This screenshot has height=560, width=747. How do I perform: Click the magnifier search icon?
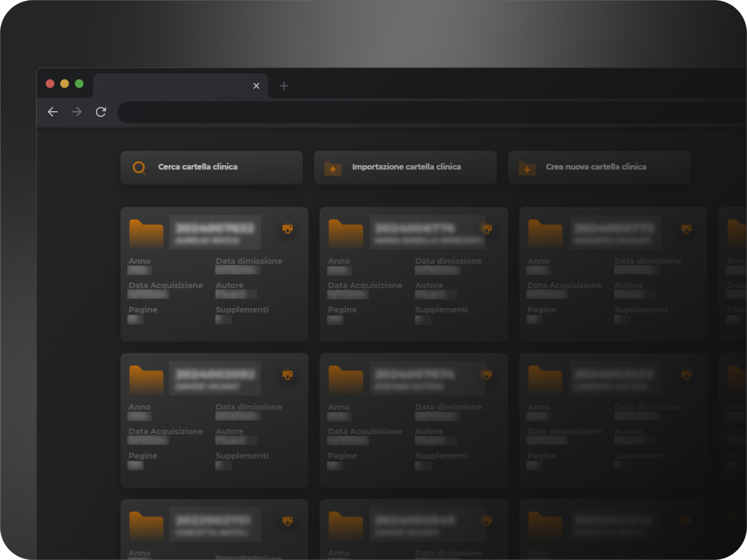(x=139, y=168)
